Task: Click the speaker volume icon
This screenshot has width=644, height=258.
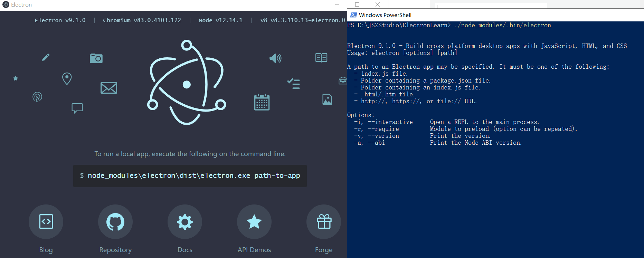Action: pos(275,58)
